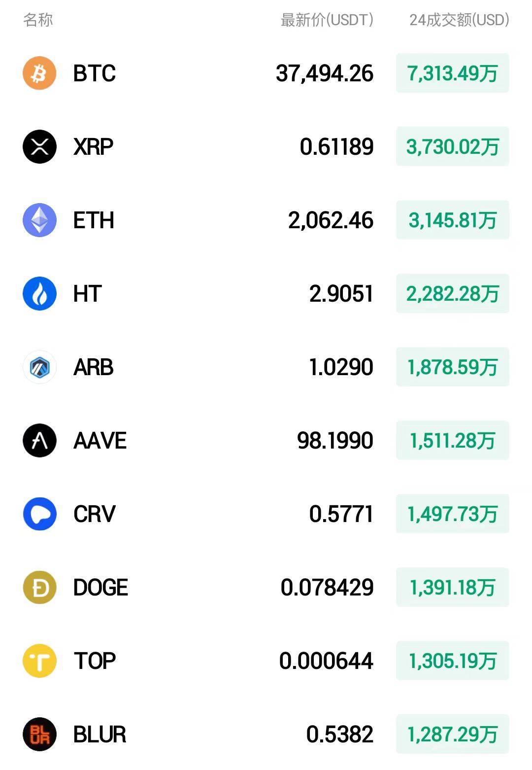Select the BLUR token logo
The height and width of the screenshot is (770, 532).
[x=39, y=735]
